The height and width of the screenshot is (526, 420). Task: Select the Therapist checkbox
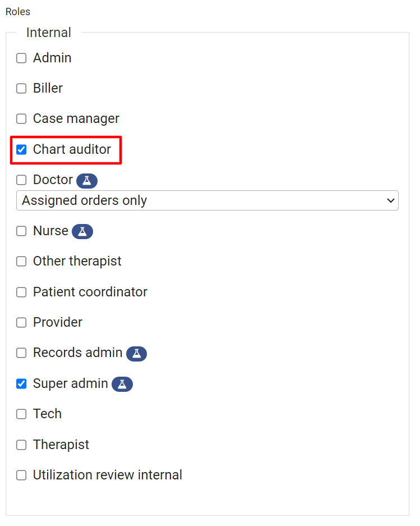pyautogui.click(x=21, y=445)
